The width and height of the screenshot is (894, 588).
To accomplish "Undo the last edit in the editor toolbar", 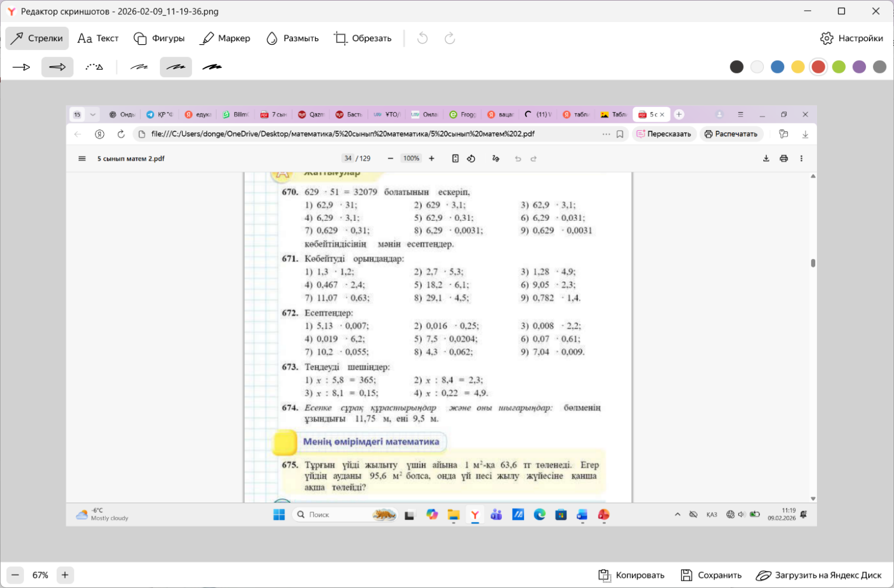I will click(x=423, y=38).
